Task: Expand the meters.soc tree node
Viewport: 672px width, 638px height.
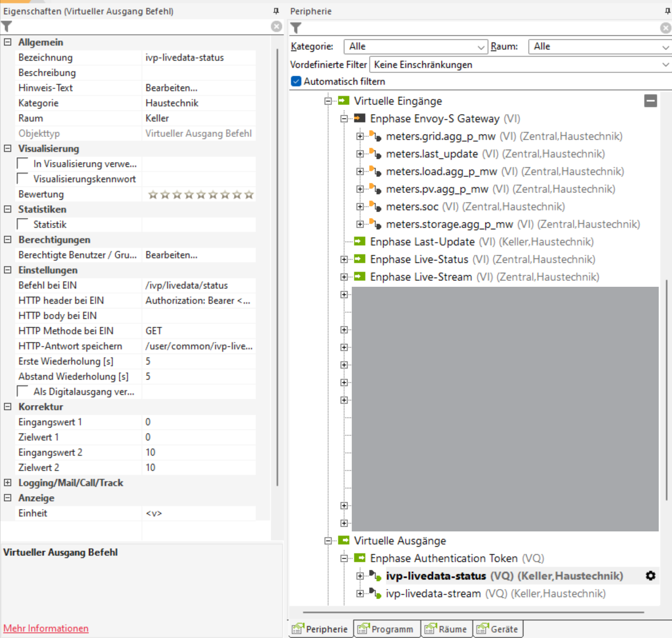Action: [x=360, y=207]
